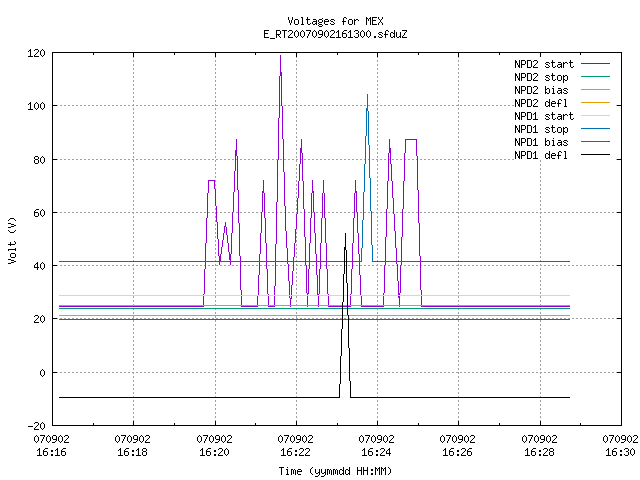Click the 'NPD1 bias' legend label
The width and height of the screenshot is (640, 480).
[x=541, y=142]
